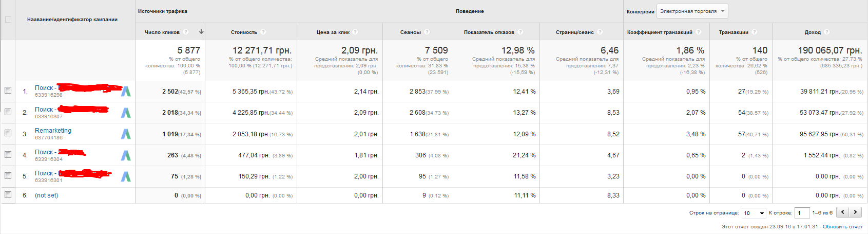Open the Remarketing campaign link

pos(53,131)
